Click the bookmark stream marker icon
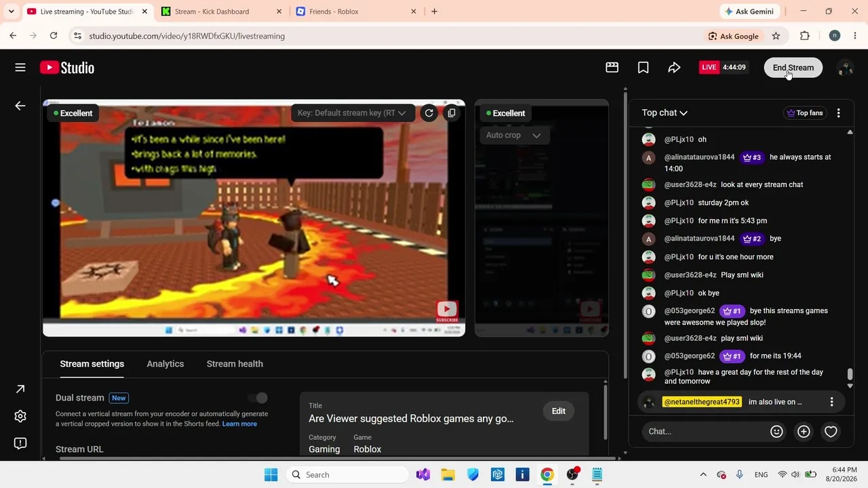 tap(643, 67)
